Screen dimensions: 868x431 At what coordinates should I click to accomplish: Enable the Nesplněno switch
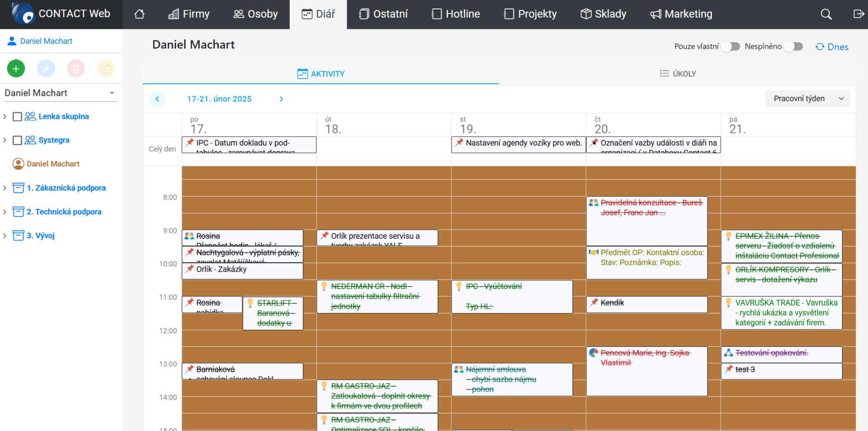(x=793, y=47)
